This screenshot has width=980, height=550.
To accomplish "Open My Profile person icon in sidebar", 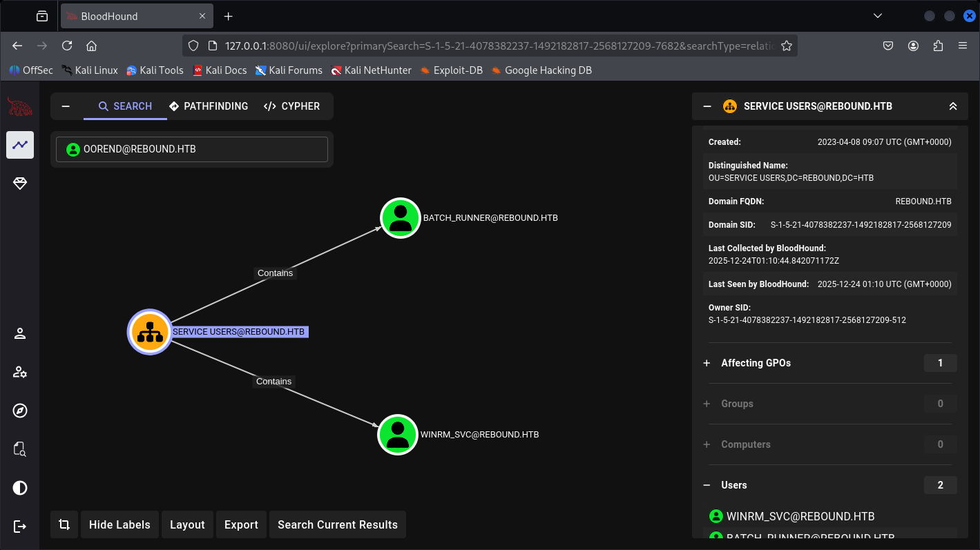I will (x=20, y=334).
